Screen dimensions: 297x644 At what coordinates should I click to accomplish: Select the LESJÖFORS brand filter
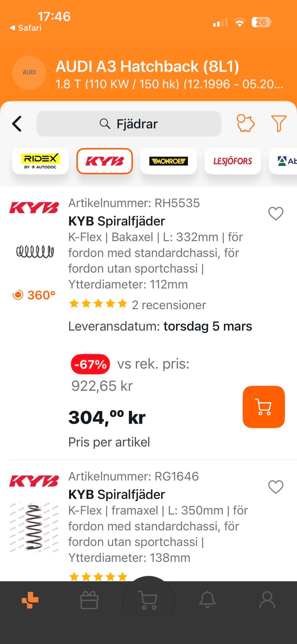233,161
